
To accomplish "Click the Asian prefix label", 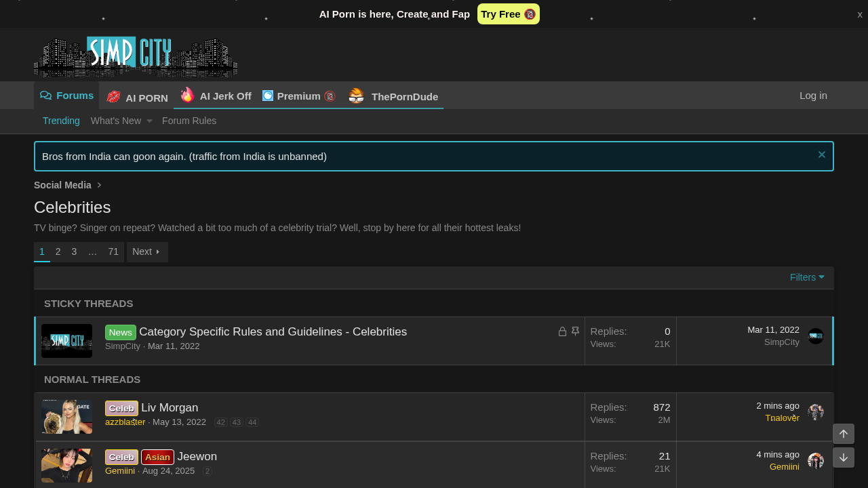I will point(157,457).
